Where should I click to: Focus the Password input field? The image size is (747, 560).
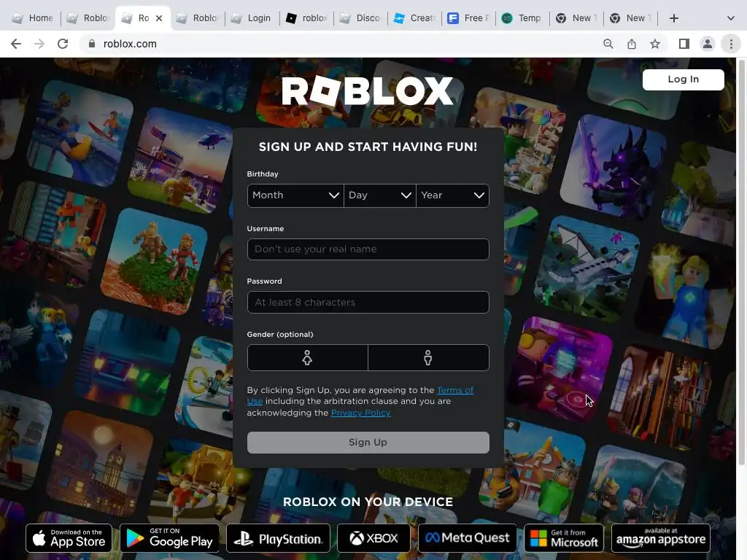coord(368,303)
